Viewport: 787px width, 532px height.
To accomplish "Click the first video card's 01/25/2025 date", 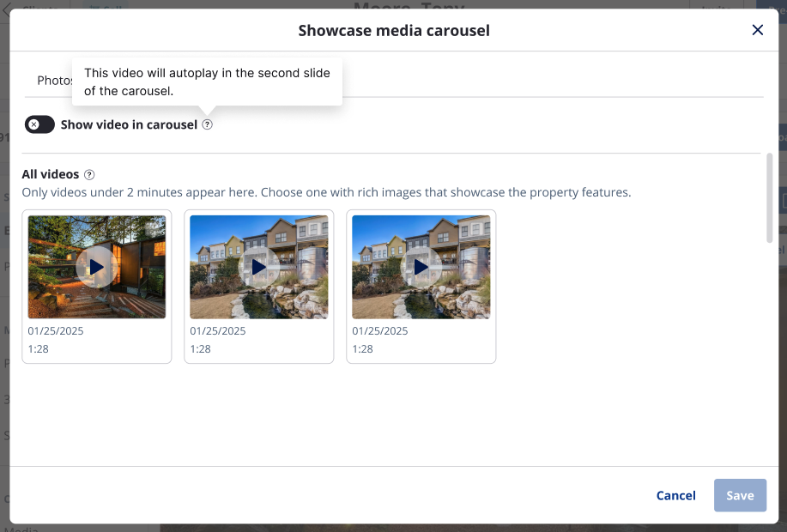I will pyautogui.click(x=56, y=330).
